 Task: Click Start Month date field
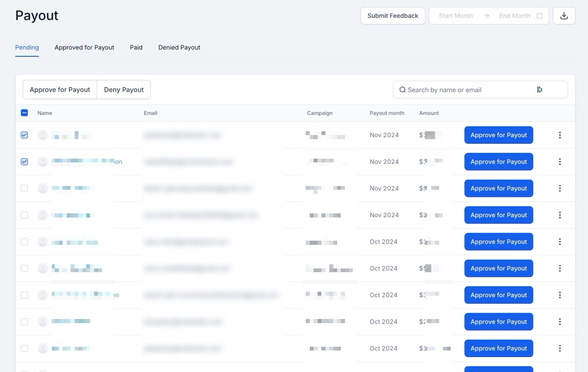pyautogui.click(x=455, y=16)
